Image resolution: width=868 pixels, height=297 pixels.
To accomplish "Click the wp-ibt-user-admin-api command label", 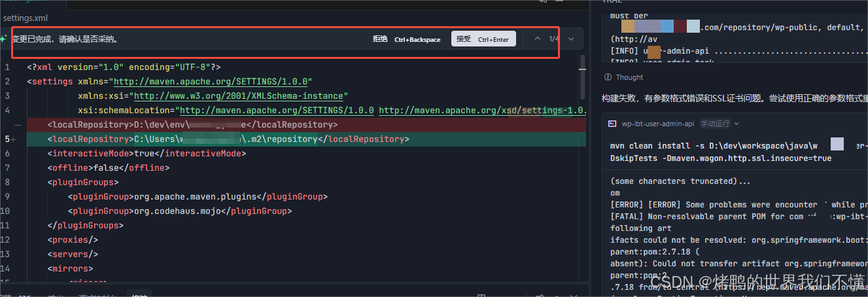I will 658,123.
